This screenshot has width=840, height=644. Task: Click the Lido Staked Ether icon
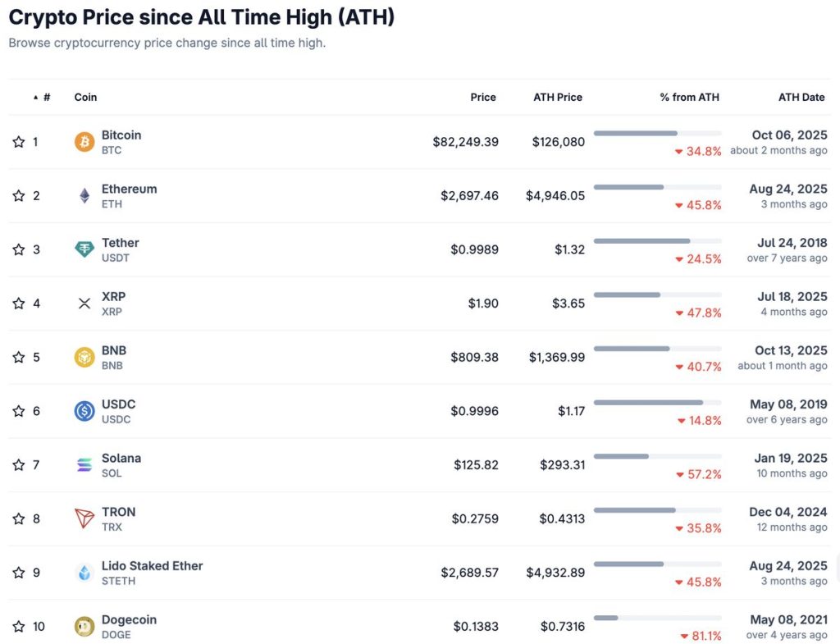(x=83, y=572)
